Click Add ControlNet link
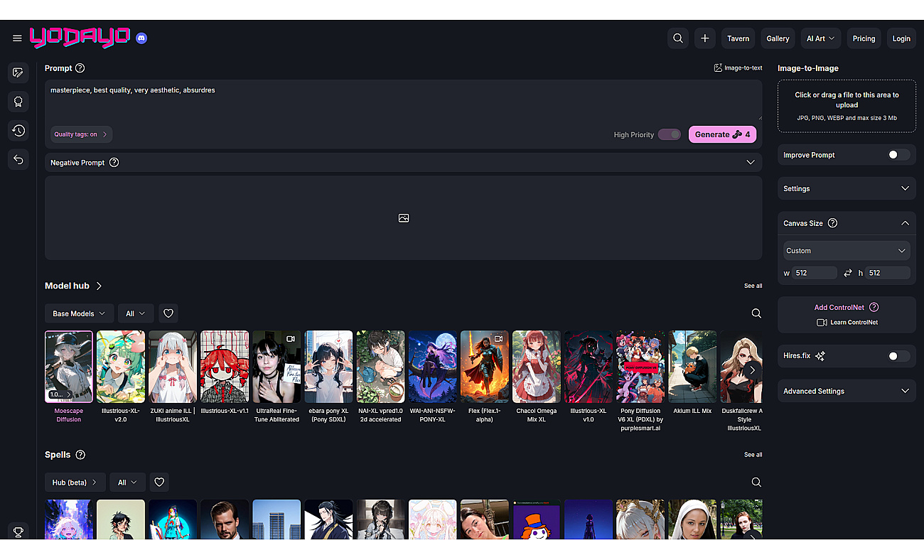Screen dimensions: 924x560 click(x=839, y=308)
